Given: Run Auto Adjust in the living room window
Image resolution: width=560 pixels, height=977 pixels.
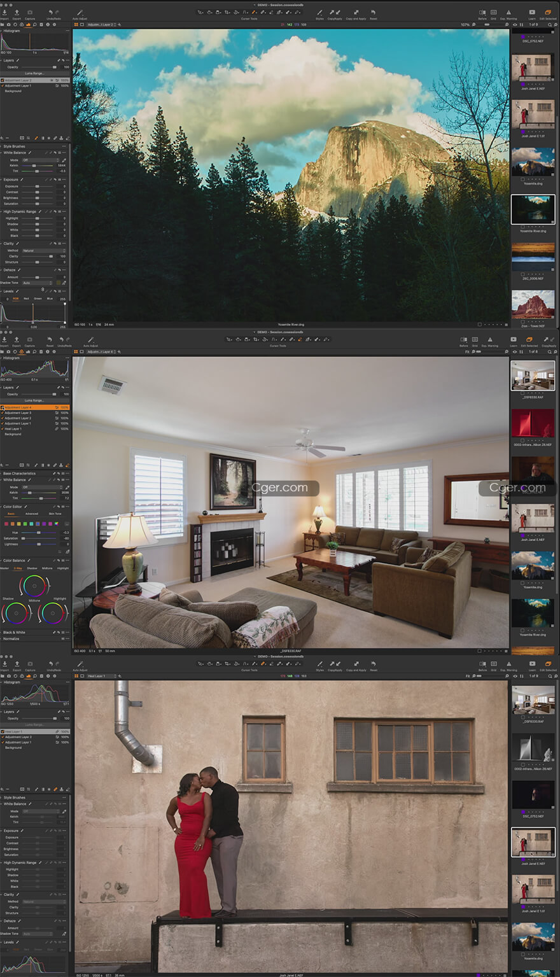Looking at the screenshot, I should coord(91,340).
